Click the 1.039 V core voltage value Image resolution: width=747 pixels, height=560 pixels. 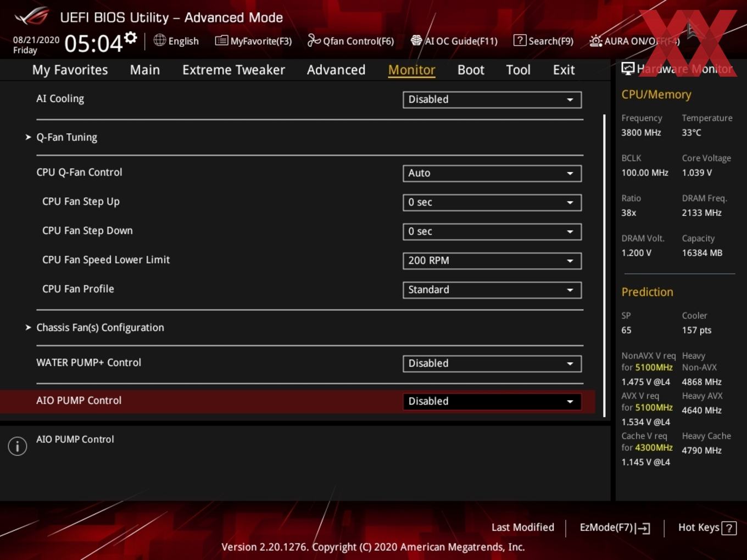pyautogui.click(x=696, y=172)
